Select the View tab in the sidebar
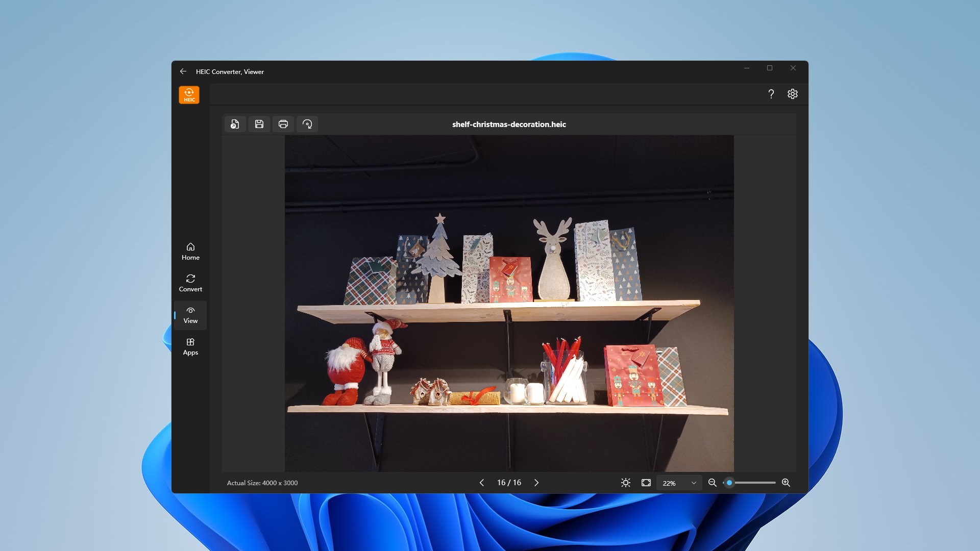Image resolution: width=980 pixels, height=551 pixels. 190,315
